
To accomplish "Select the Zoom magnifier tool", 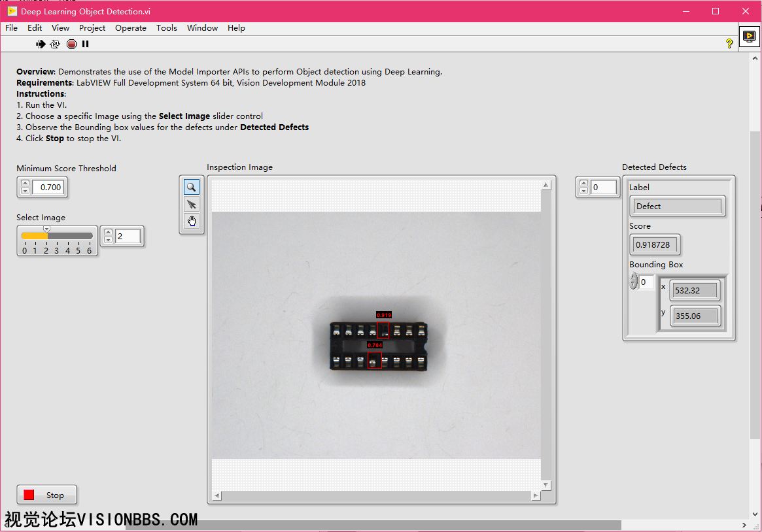I will tap(191, 188).
